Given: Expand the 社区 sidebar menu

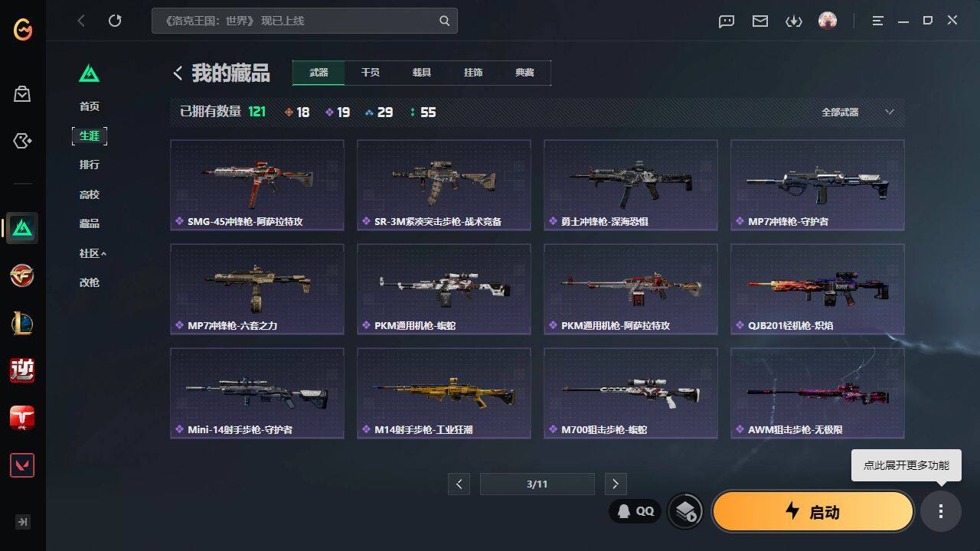Looking at the screenshot, I should click(93, 253).
